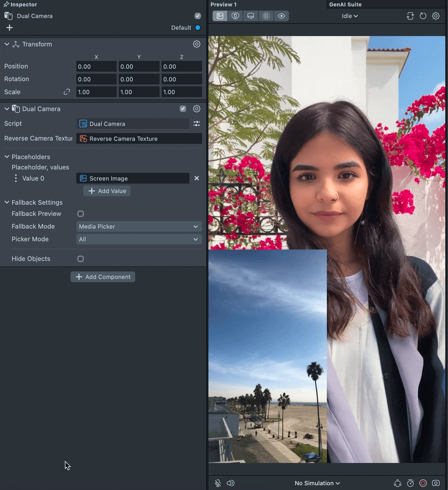
Task: Check the Hide Objects checkbox
Action: pos(81,259)
